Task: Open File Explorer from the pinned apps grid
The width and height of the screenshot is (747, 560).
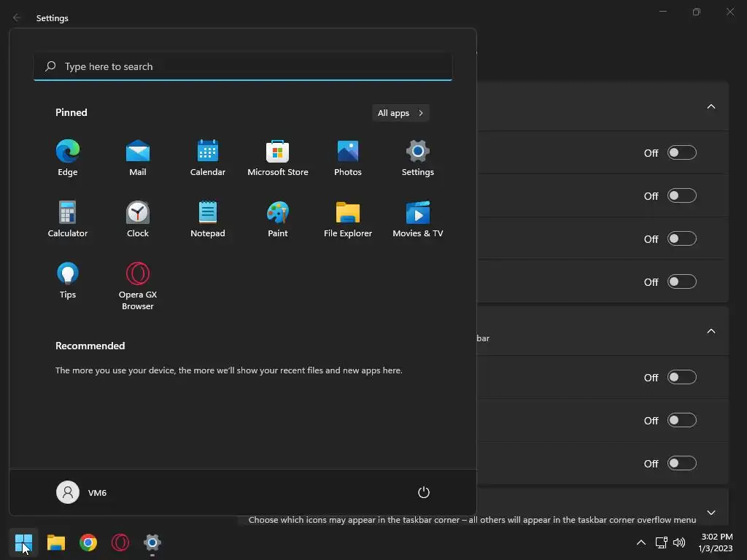Action: click(x=348, y=219)
